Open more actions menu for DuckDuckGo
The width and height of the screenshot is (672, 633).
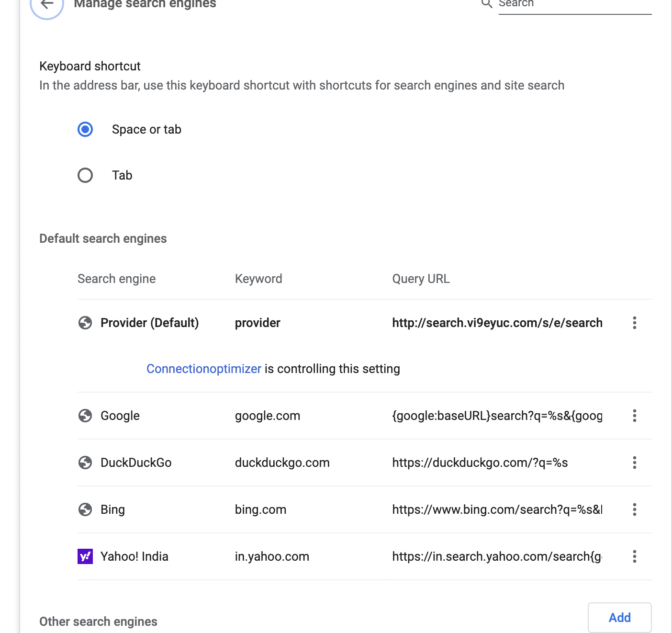[635, 463]
